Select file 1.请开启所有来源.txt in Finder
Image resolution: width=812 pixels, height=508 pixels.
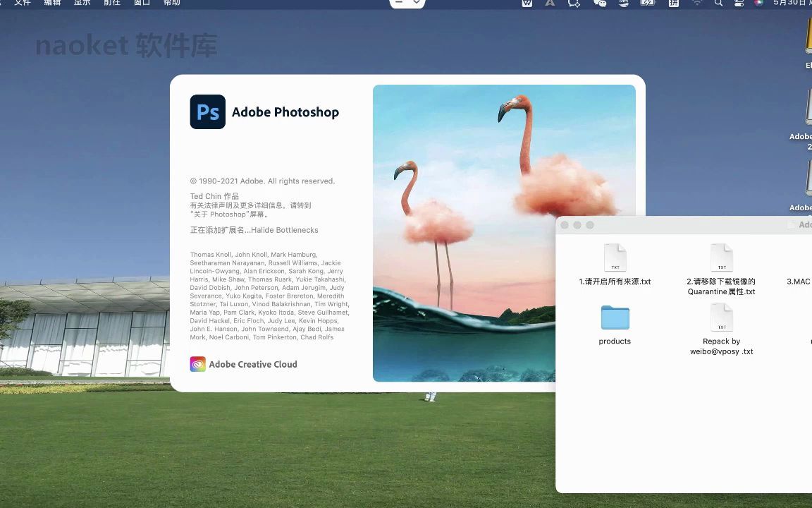pyautogui.click(x=615, y=265)
